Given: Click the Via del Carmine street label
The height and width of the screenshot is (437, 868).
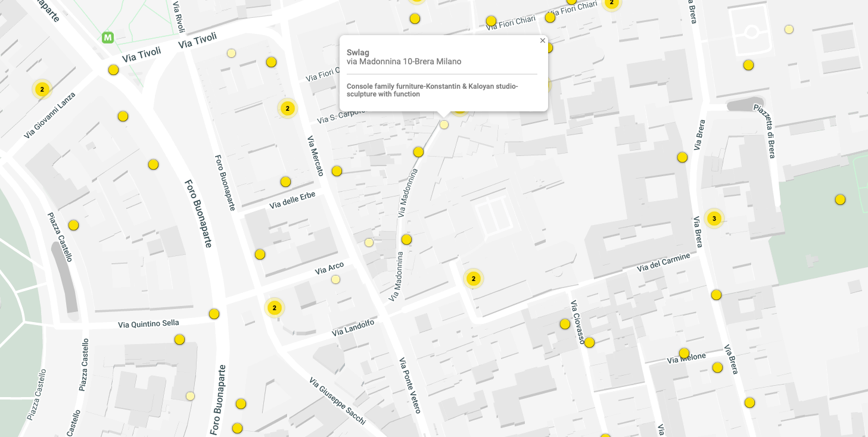Looking at the screenshot, I should (663, 263).
